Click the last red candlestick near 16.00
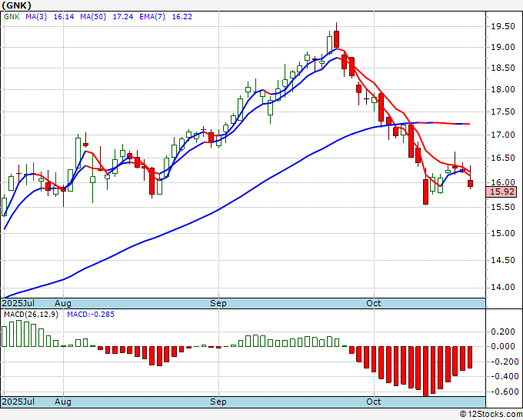Viewport: 523px width, 420px height. point(470,183)
